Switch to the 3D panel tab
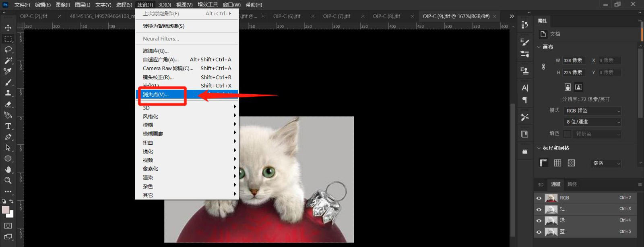 tap(541, 185)
